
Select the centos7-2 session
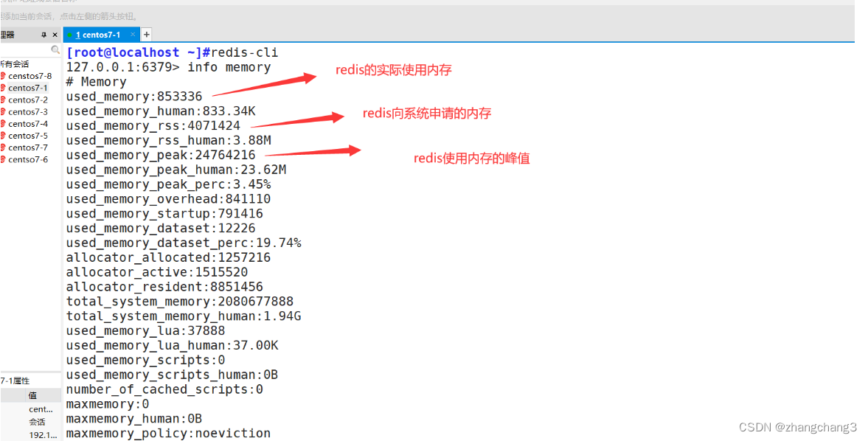tap(28, 100)
